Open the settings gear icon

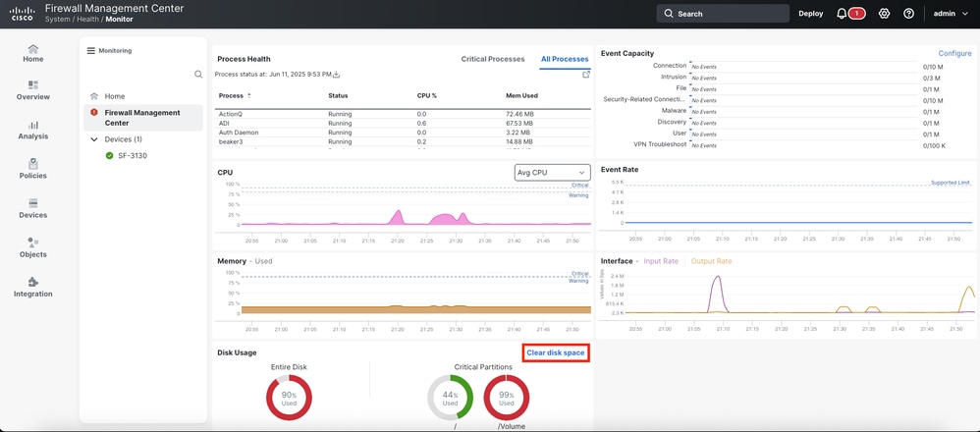(884, 14)
